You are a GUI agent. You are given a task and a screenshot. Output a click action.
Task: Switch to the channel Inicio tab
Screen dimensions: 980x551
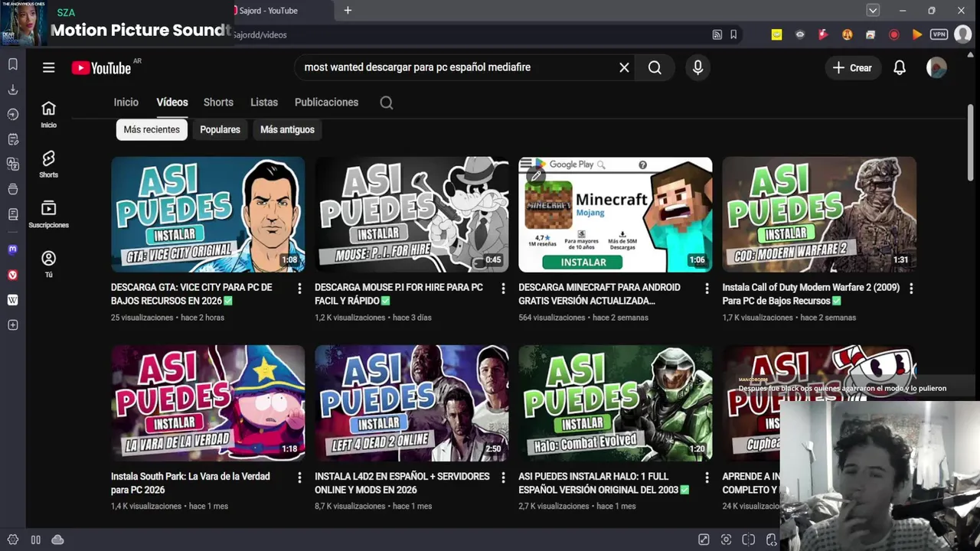point(126,103)
